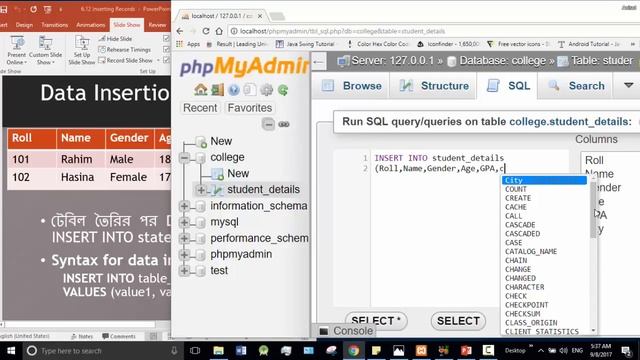Select City in the autocomplete list

pyautogui.click(x=544, y=180)
